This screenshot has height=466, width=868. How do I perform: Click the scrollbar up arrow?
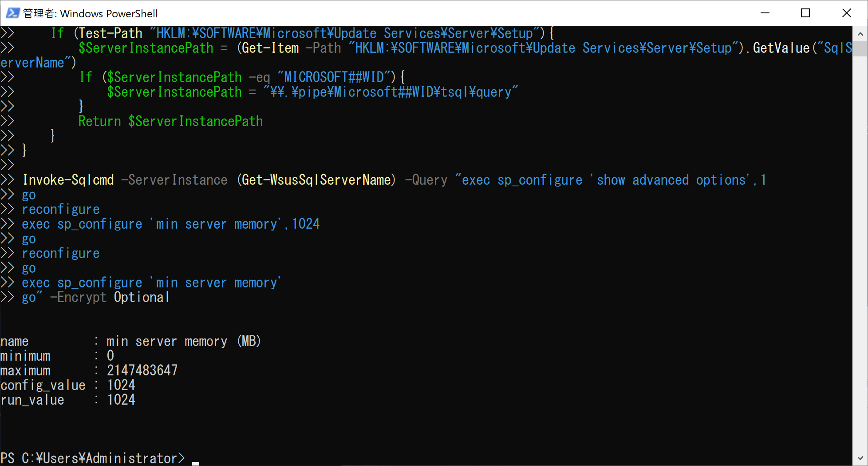(x=860, y=34)
